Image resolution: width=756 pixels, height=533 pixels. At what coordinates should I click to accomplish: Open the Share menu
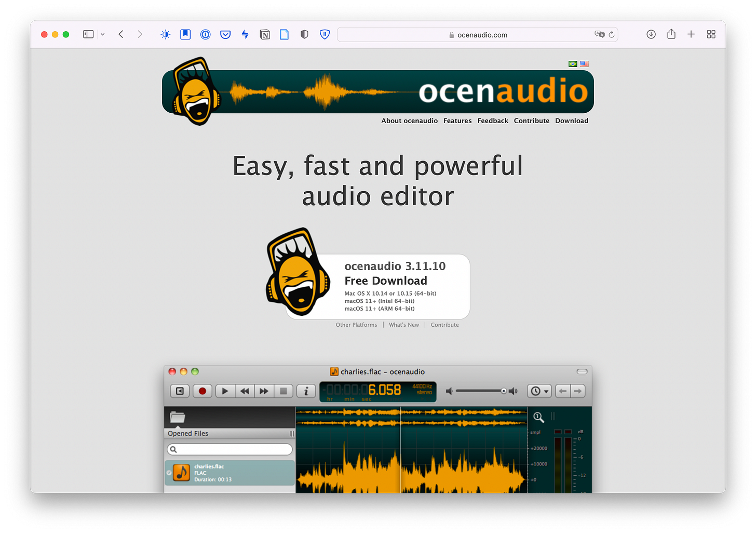[x=671, y=34]
